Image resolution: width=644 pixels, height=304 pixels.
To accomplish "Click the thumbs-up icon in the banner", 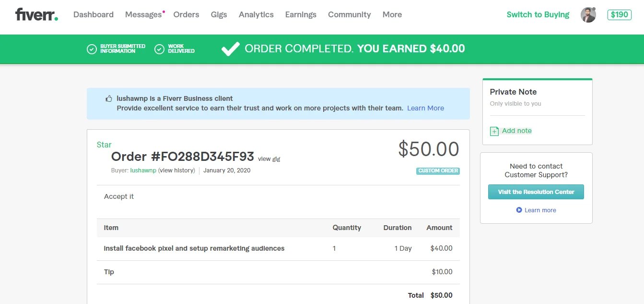I will point(109,99).
